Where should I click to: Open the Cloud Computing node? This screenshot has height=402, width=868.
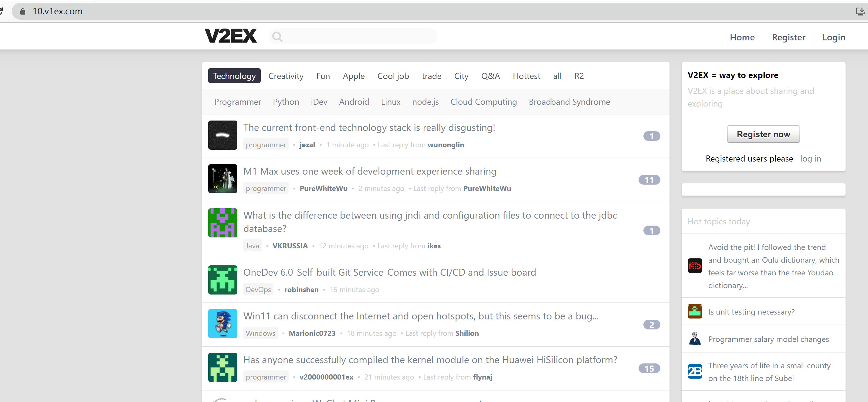pos(483,102)
